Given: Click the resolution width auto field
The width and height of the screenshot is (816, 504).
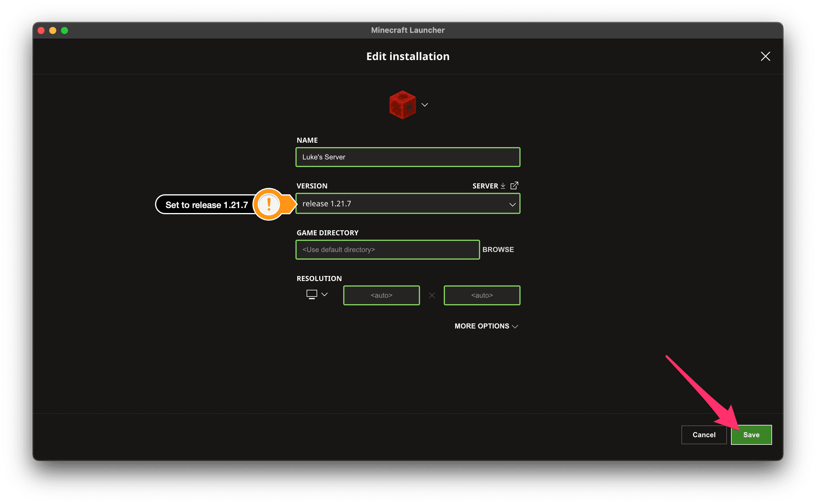Looking at the screenshot, I should (381, 295).
